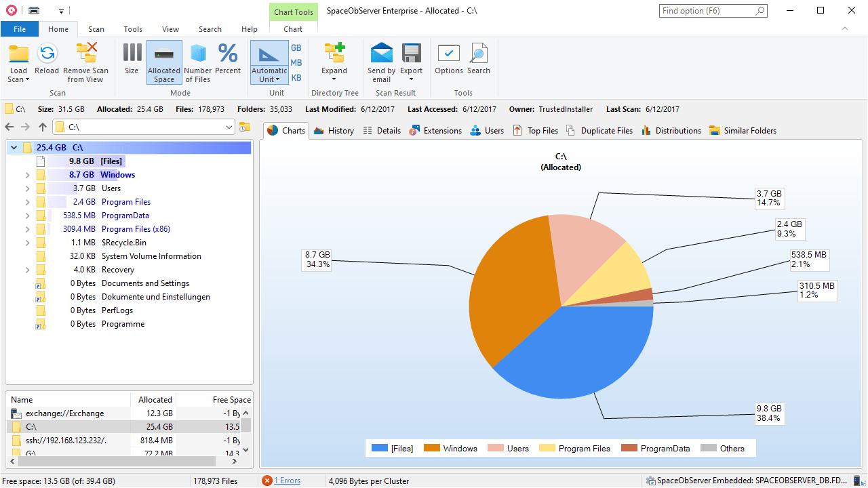Viewport: 868px width, 488px height.
Task: Open the Options tool in ribbon
Action: point(449,54)
